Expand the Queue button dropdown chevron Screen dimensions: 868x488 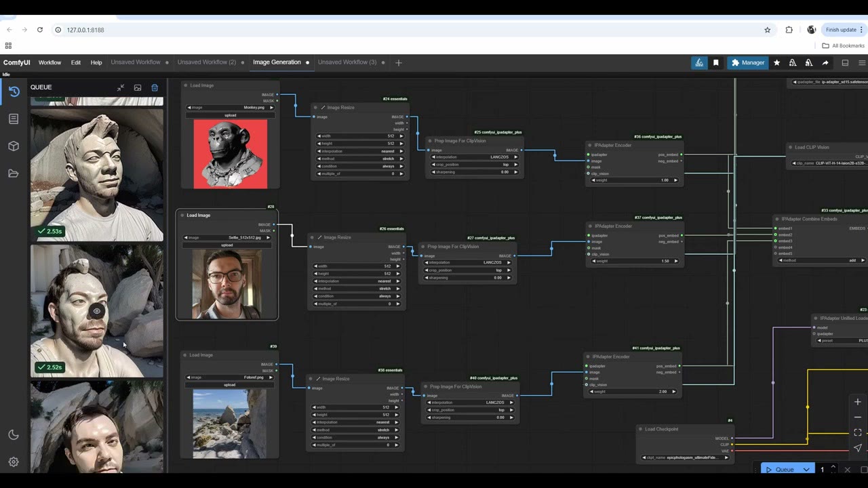(x=806, y=469)
